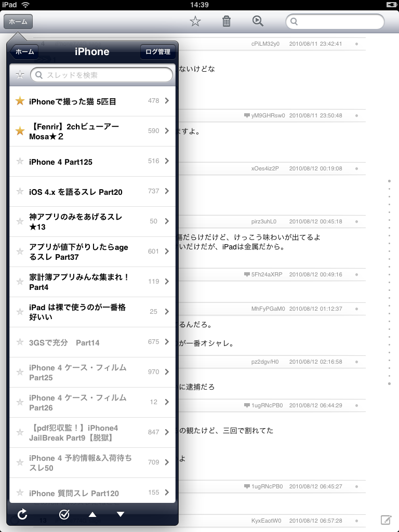
Task: Tap the checkmark circle icon in the bottom bar
Action: [x=64, y=514]
